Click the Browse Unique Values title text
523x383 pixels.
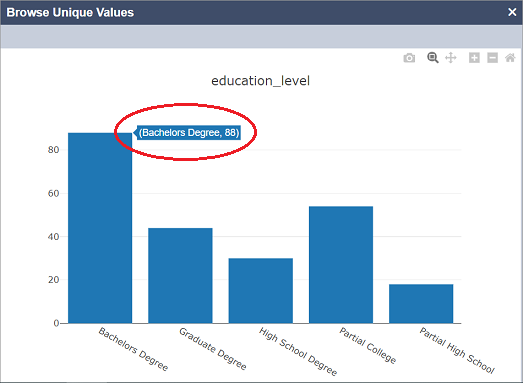click(70, 12)
